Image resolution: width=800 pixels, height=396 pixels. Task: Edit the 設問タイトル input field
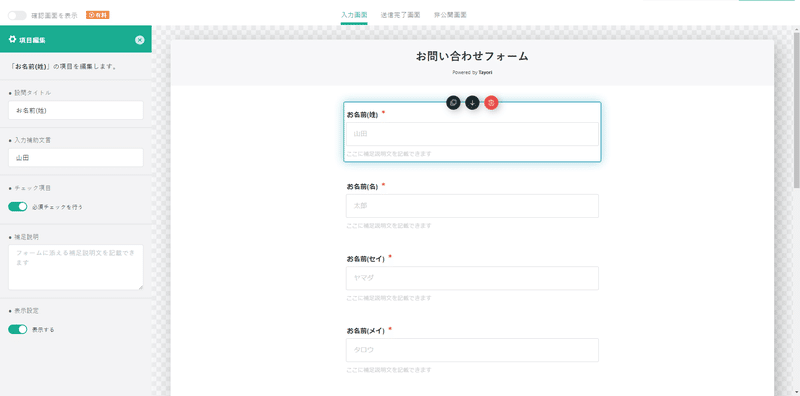click(x=76, y=110)
